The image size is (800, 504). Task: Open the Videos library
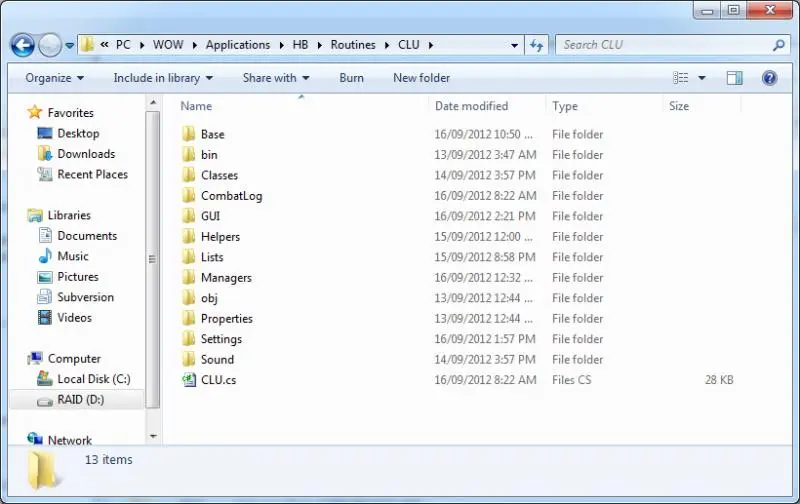coord(74,317)
